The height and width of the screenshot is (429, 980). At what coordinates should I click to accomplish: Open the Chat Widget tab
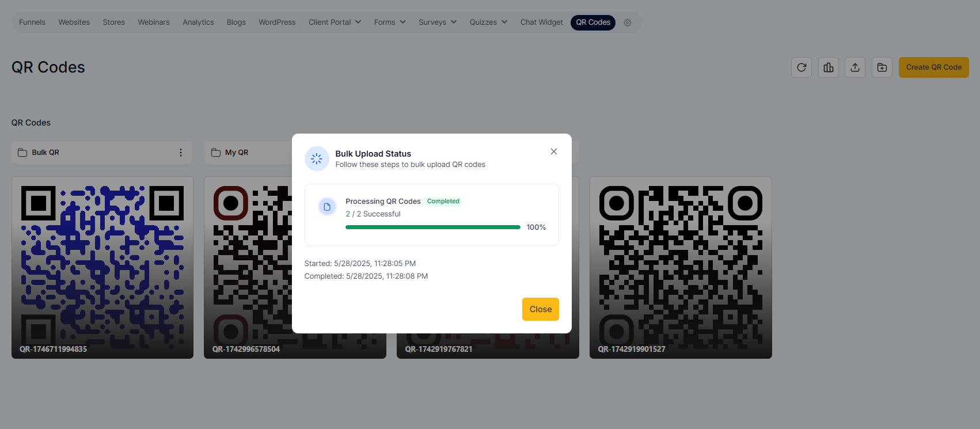coord(542,22)
